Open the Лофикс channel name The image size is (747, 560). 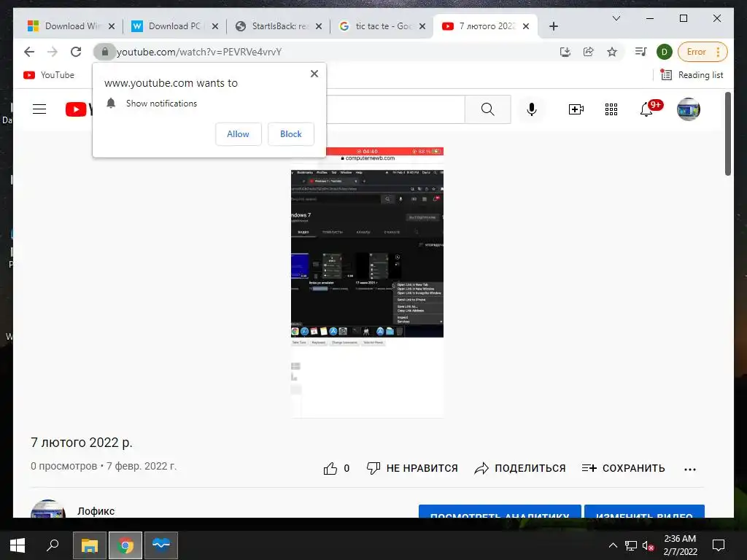point(96,511)
